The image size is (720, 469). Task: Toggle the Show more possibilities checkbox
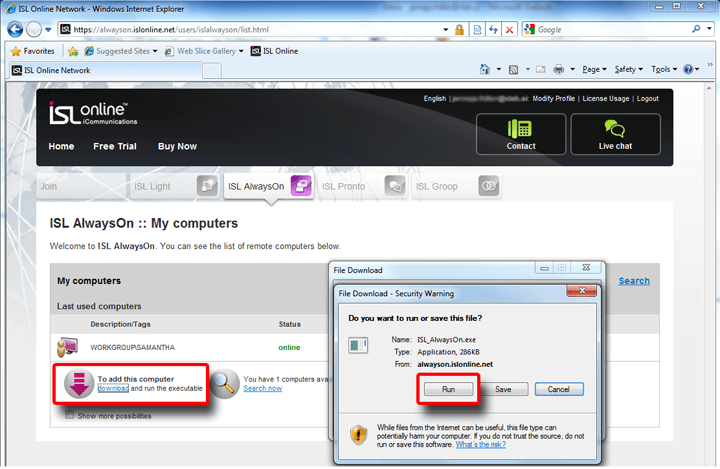70,415
